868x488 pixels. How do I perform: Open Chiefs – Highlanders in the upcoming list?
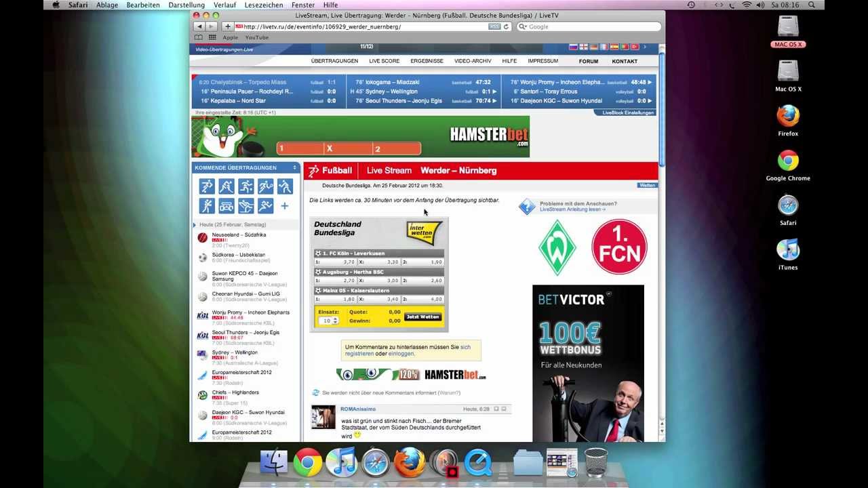tap(235, 392)
